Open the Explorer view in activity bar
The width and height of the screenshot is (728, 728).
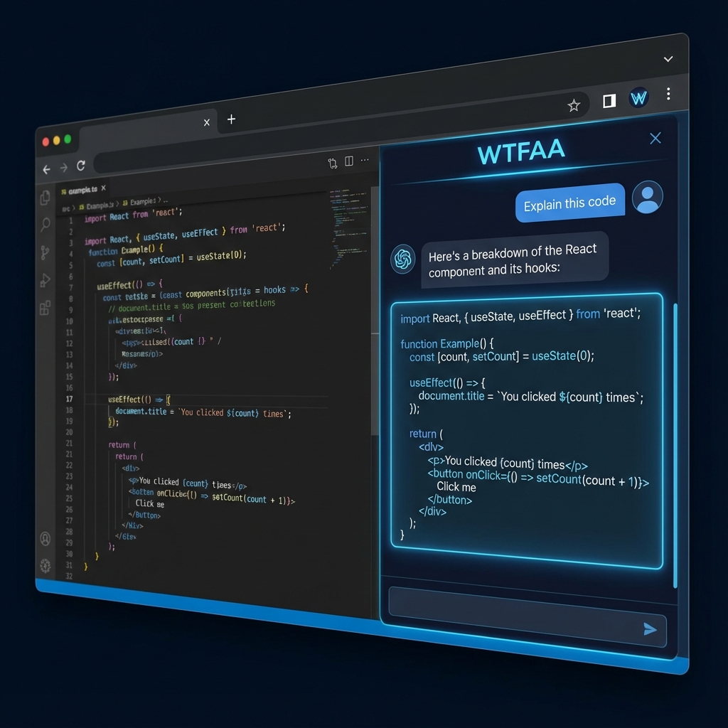click(x=45, y=198)
